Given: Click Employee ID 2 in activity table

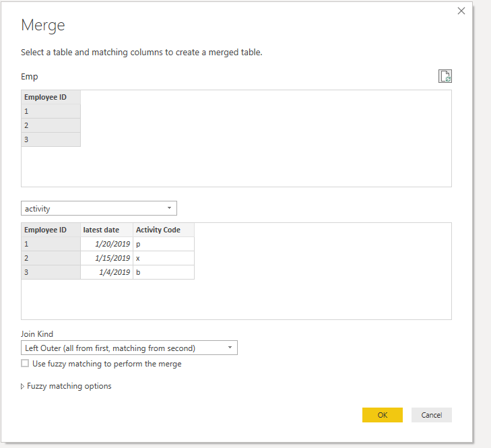Looking at the screenshot, I should (51, 258).
